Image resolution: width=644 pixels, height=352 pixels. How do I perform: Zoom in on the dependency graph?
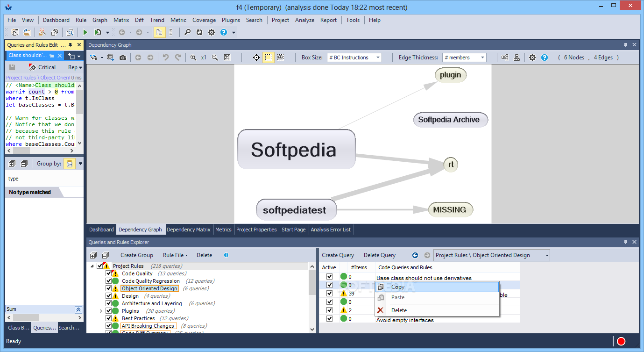pos(193,57)
